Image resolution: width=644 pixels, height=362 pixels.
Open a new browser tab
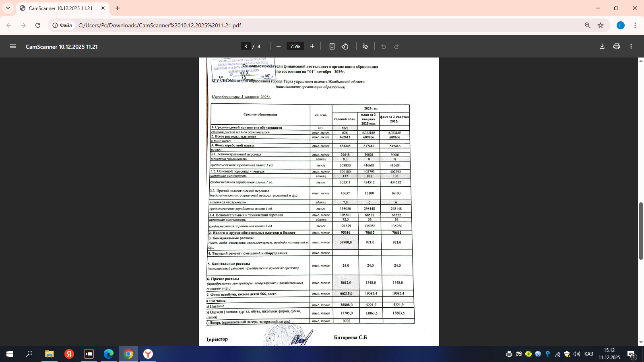118,8
